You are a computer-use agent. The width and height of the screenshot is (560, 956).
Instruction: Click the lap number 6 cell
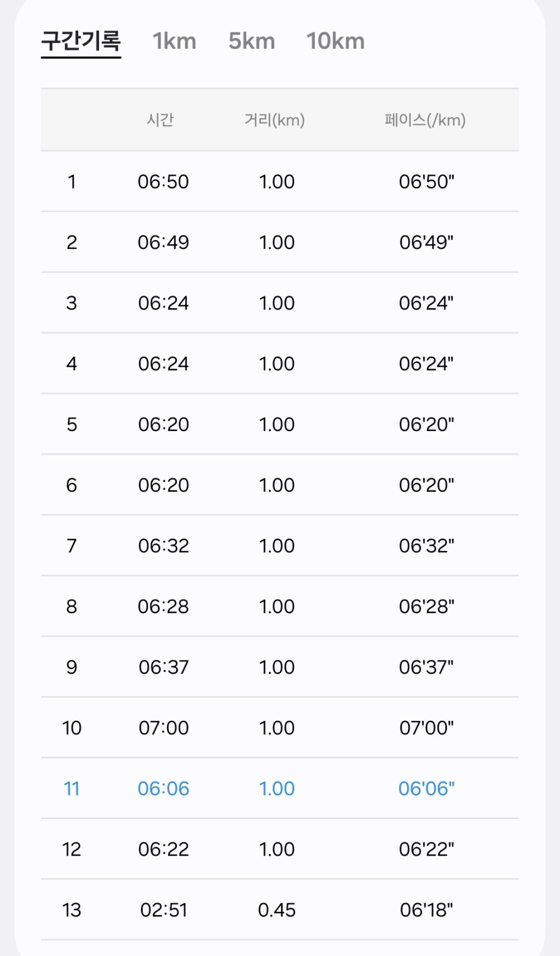point(71,485)
